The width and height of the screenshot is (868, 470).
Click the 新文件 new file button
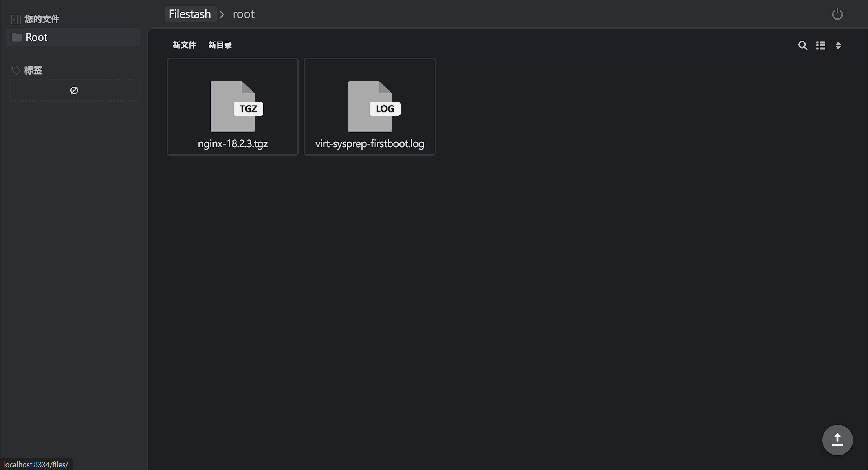[x=184, y=45]
